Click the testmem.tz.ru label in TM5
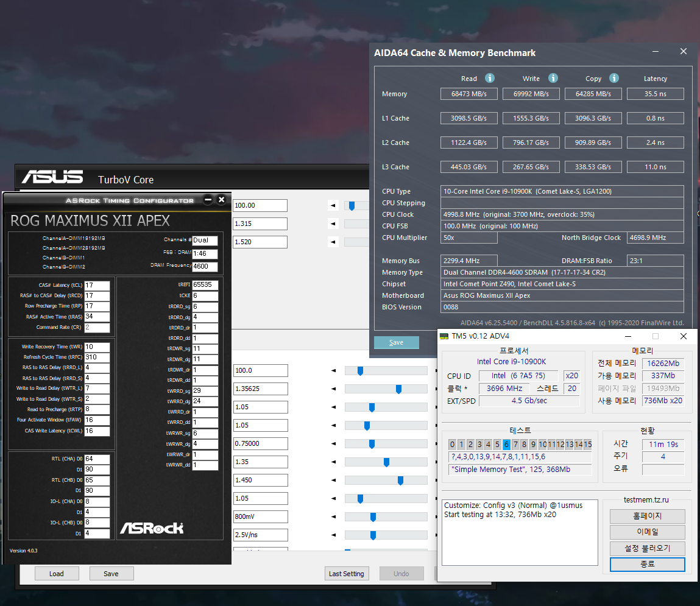700x606 pixels. click(x=646, y=500)
